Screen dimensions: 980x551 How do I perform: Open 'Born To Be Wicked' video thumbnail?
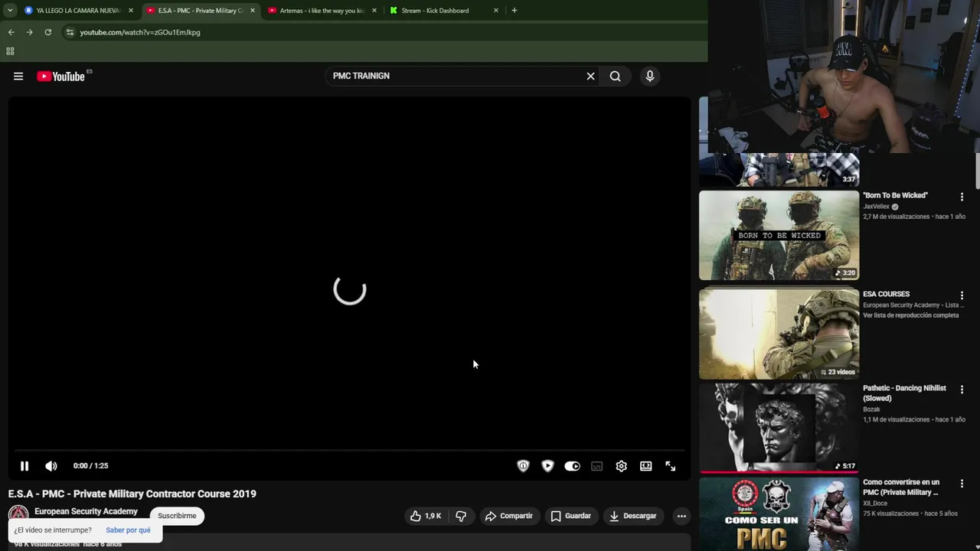click(779, 235)
